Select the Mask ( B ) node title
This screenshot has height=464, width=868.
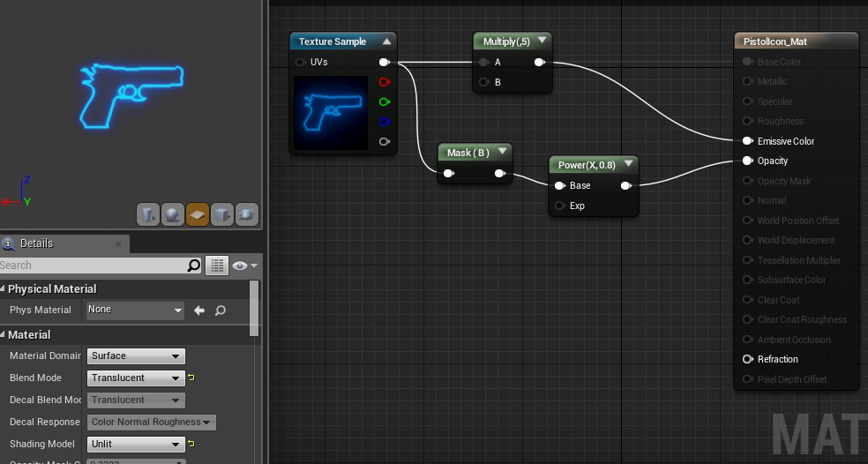tap(468, 153)
